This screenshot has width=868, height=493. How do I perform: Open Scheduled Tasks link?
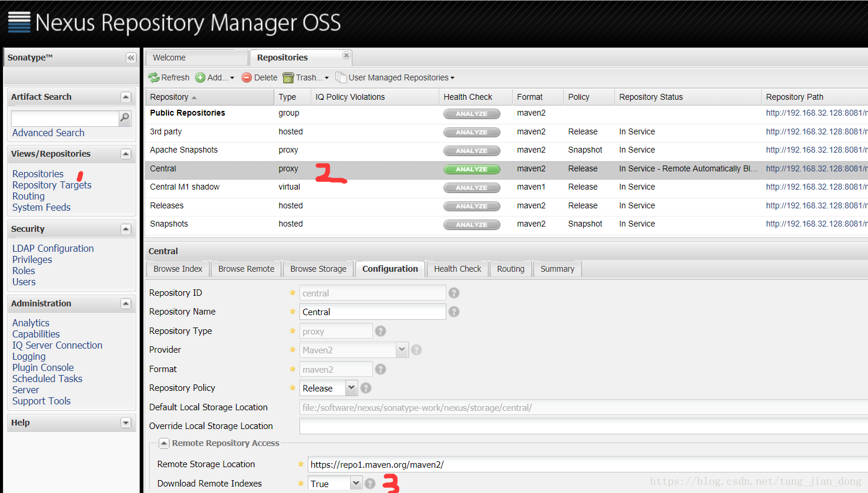pos(47,379)
